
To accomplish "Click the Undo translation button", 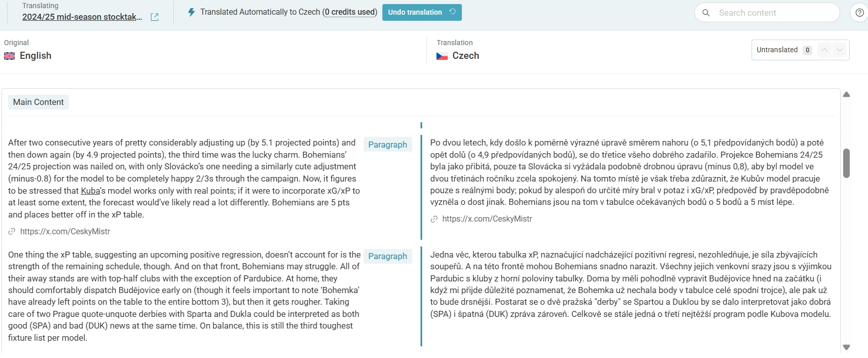I will click(x=421, y=12).
